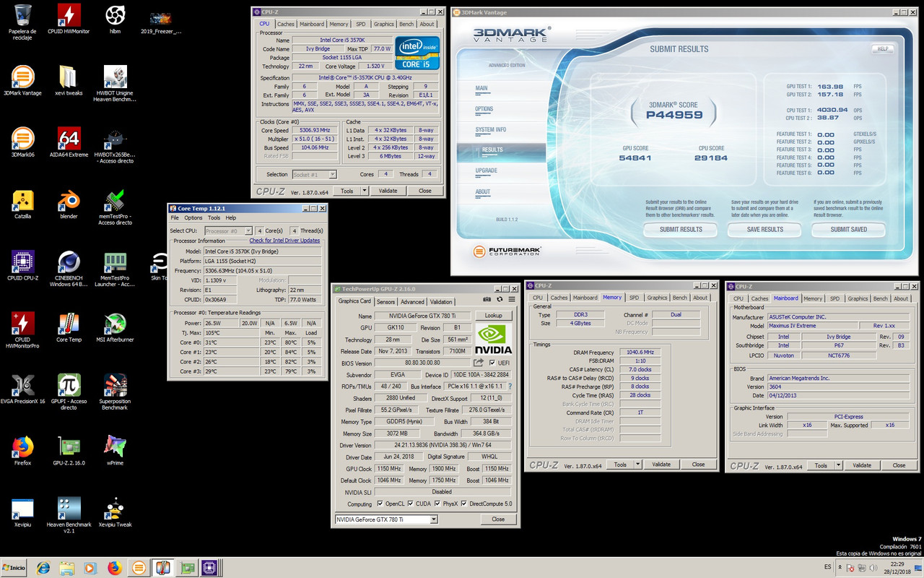The width and height of the screenshot is (924, 578).
Task: Click SAVE RESULTS button in 3DMark Vantage
Action: 765,229
